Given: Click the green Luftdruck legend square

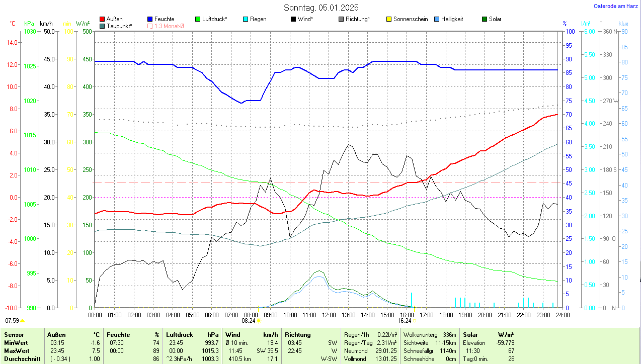Looking at the screenshot, I should pyautogui.click(x=198, y=19).
